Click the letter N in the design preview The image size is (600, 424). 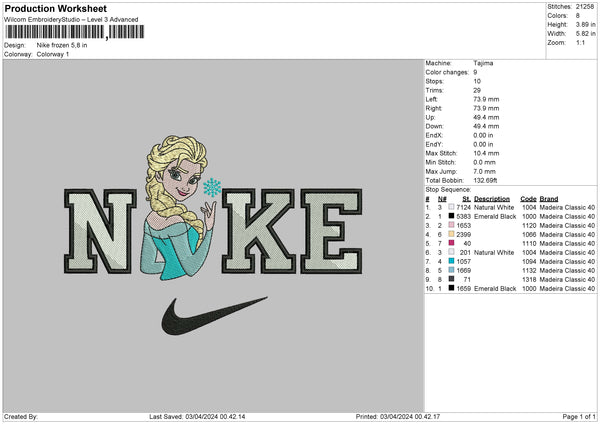(x=100, y=231)
